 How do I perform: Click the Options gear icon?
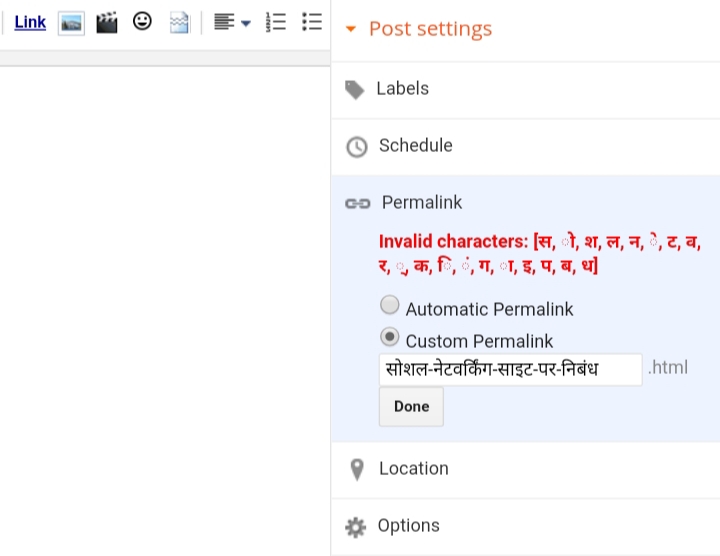(x=355, y=528)
